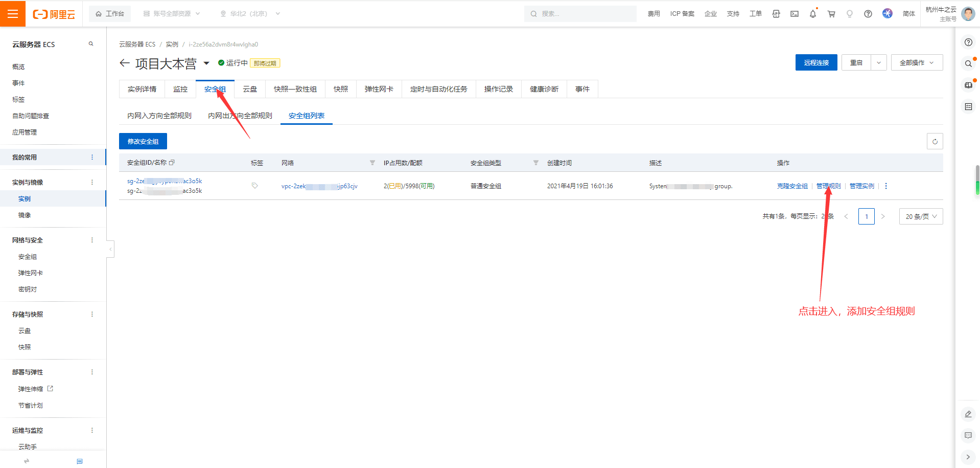Select the 内网入方向全部规则 tab

[159, 116]
